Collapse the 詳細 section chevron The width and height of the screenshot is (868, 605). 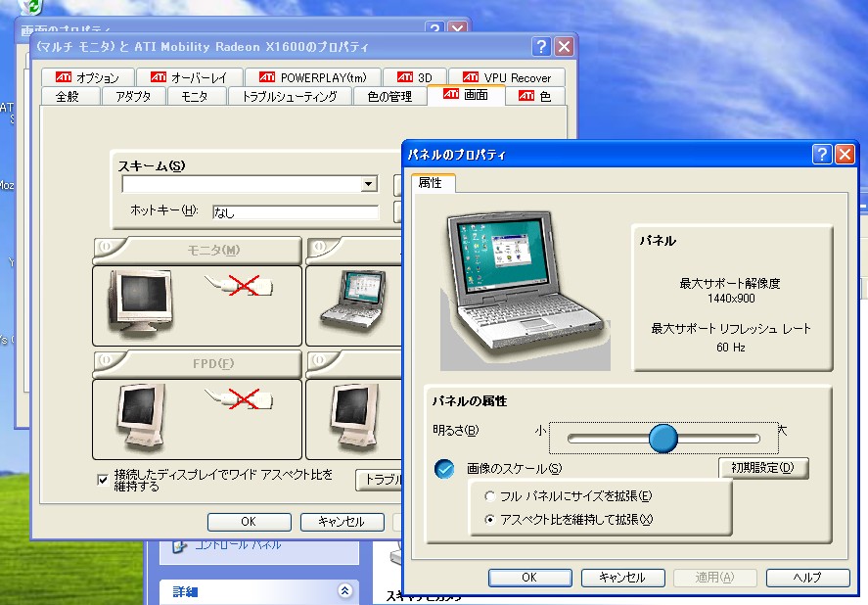[344, 590]
